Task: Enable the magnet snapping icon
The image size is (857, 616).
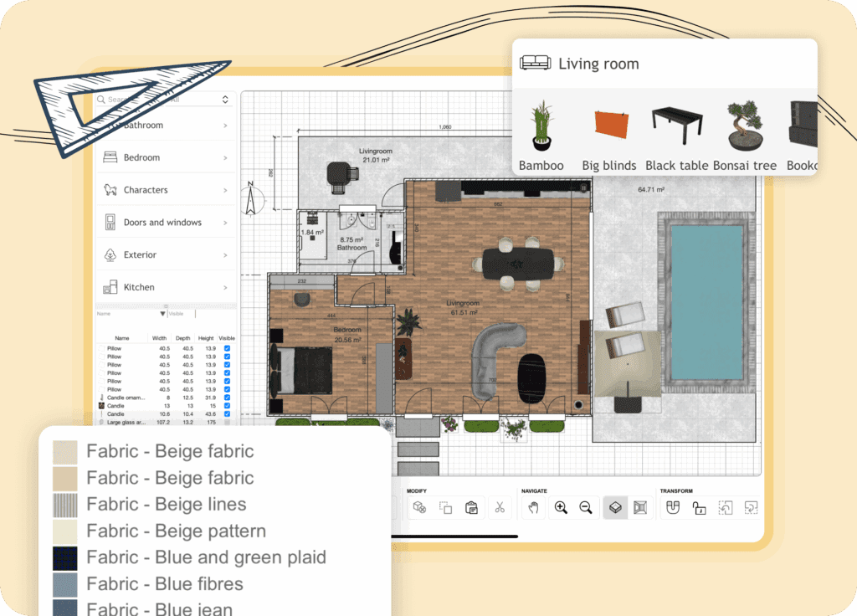Action: 672,507
